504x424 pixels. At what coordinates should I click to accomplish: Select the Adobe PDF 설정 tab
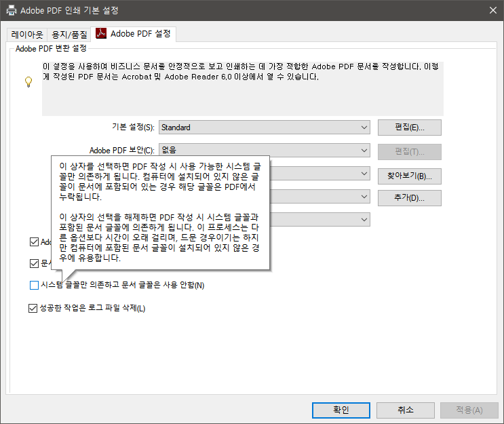pos(134,34)
